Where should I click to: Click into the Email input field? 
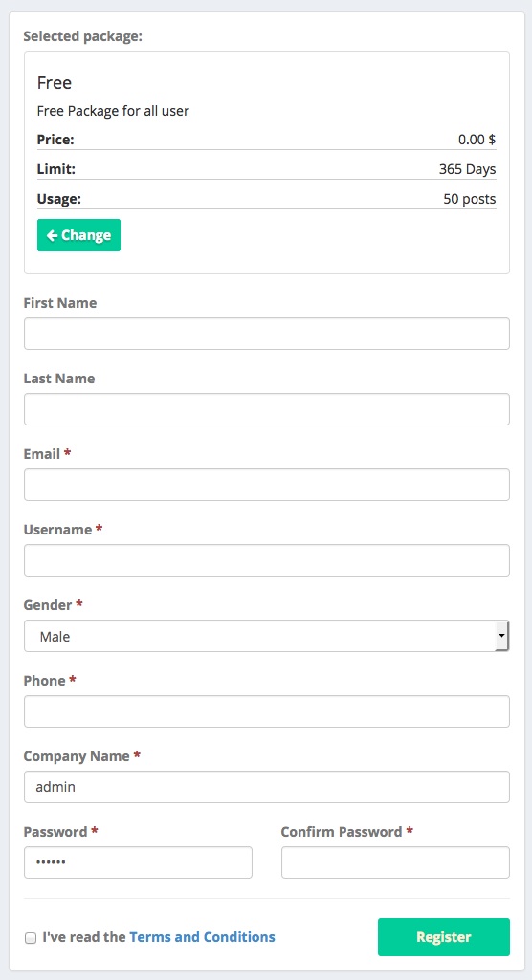click(x=266, y=485)
